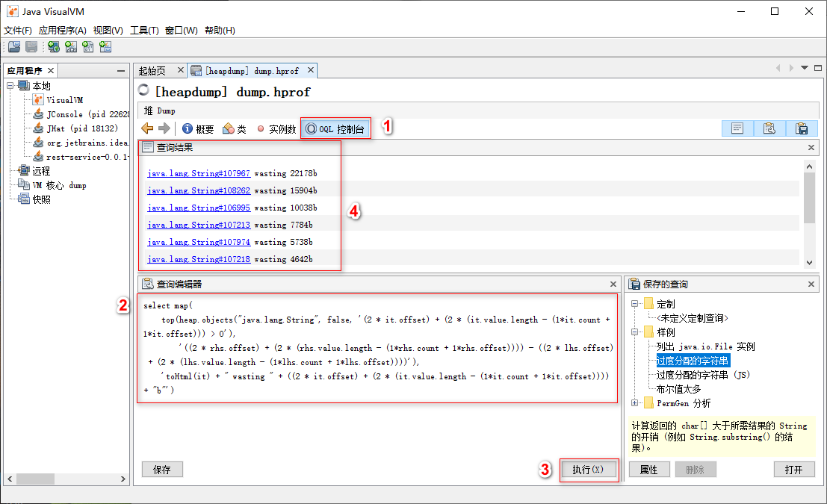Select the VisualVM application node
Image resolution: width=827 pixels, height=504 pixels.
[x=58, y=99]
